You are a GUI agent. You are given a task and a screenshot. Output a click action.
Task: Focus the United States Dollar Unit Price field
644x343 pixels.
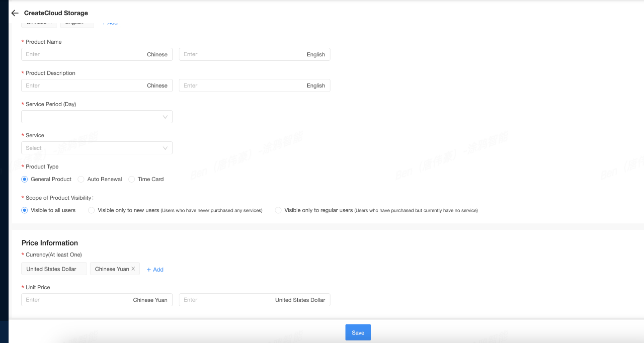255,300
